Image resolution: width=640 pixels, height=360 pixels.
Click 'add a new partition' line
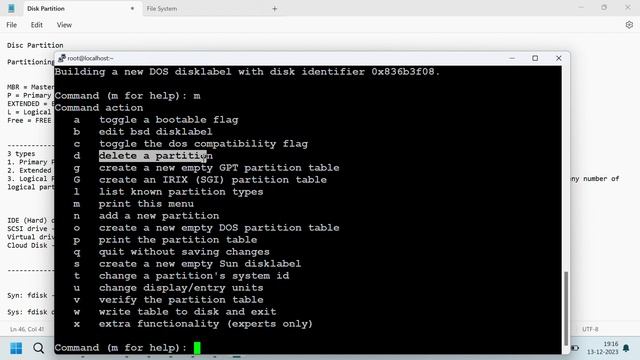[x=159, y=216]
